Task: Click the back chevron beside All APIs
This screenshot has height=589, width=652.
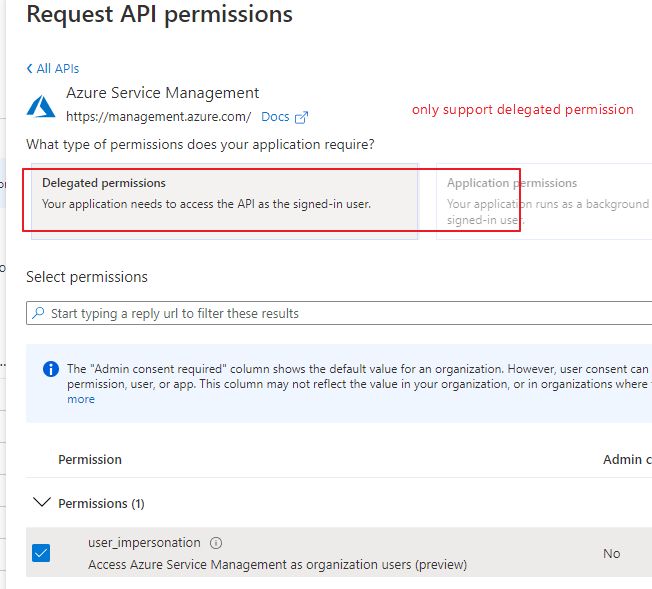Action: pyautogui.click(x=30, y=69)
